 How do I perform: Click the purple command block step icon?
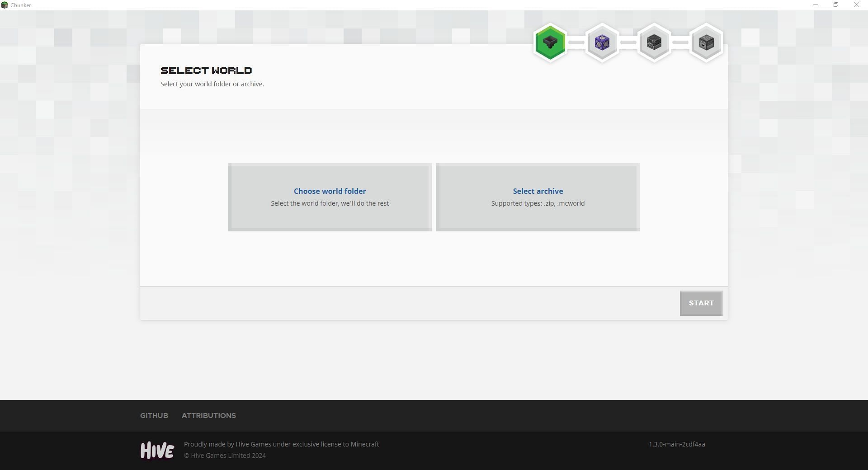602,42
